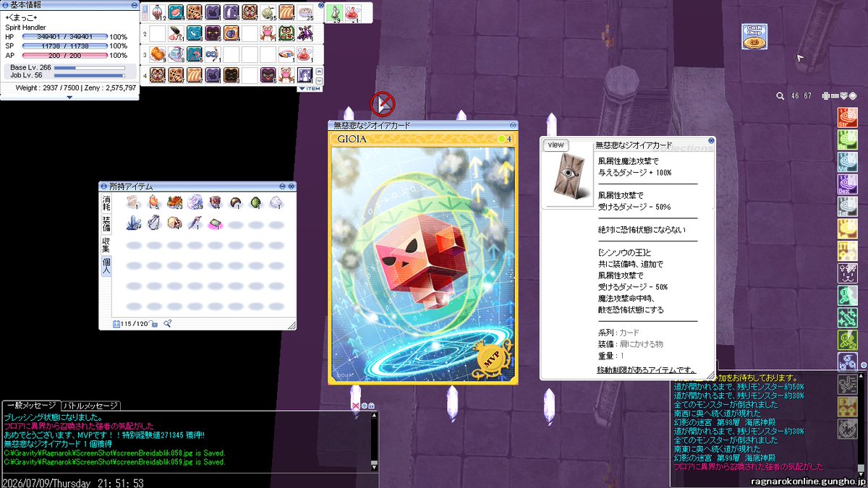Use the melon item in hotbar row 1
The width and height of the screenshot is (868, 488).
268,12
